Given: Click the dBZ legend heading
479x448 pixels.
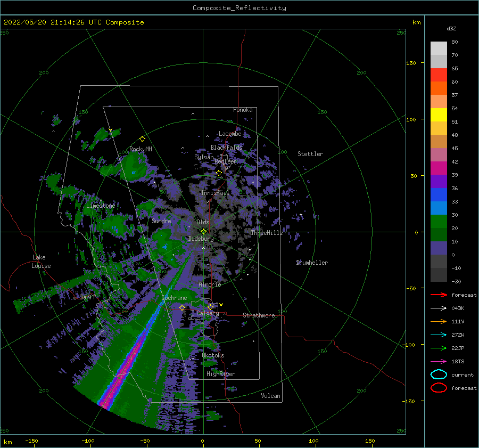Looking at the screenshot, I should (451, 28).
